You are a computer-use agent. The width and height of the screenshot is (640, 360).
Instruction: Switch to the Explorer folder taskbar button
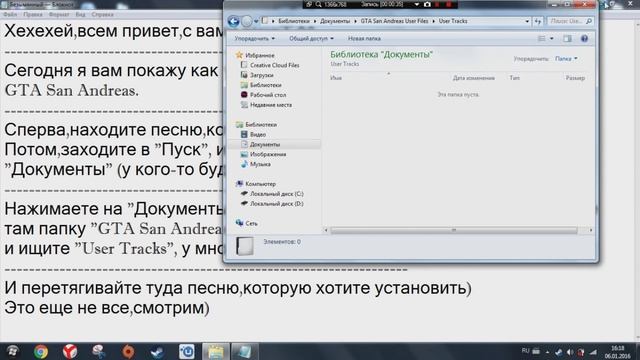pyautogui.click(x=216, y=351)
